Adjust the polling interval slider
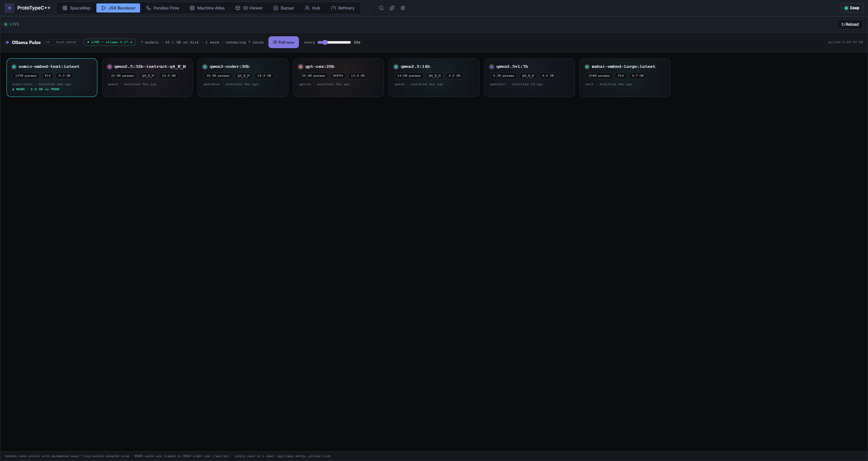 pyautogui.click(x=334, y=42)
